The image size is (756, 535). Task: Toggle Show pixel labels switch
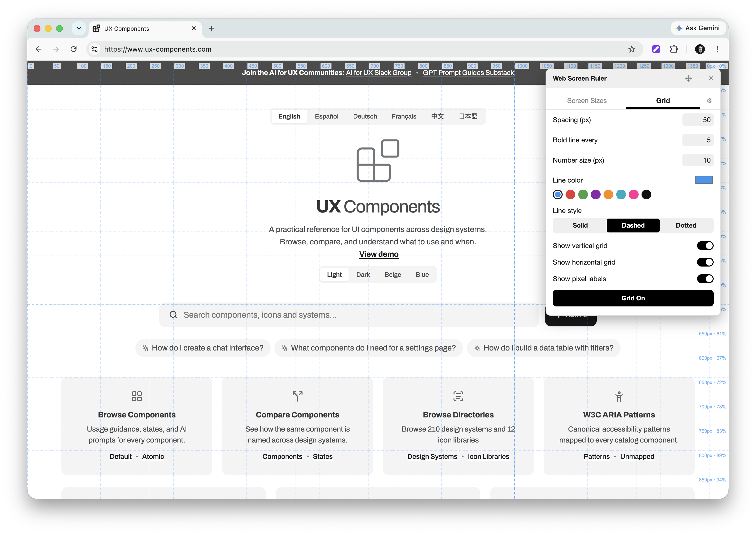click(705, 279)
